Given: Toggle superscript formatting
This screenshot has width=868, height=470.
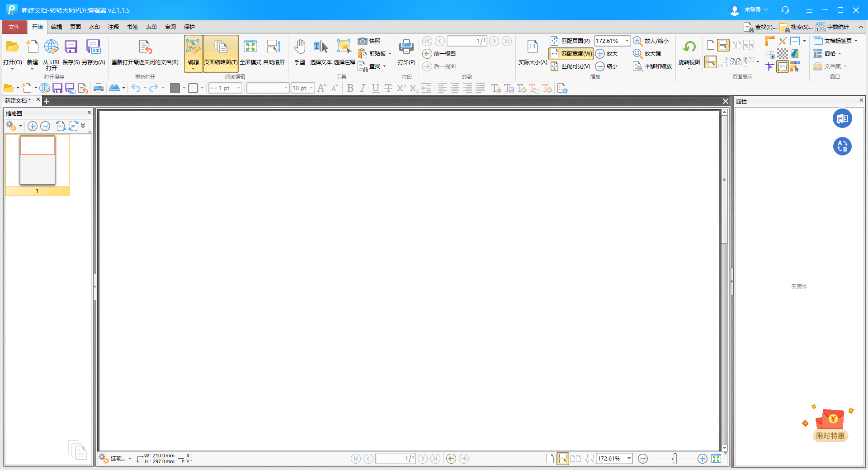Looking at the screenshot, I should click(401, 88).
